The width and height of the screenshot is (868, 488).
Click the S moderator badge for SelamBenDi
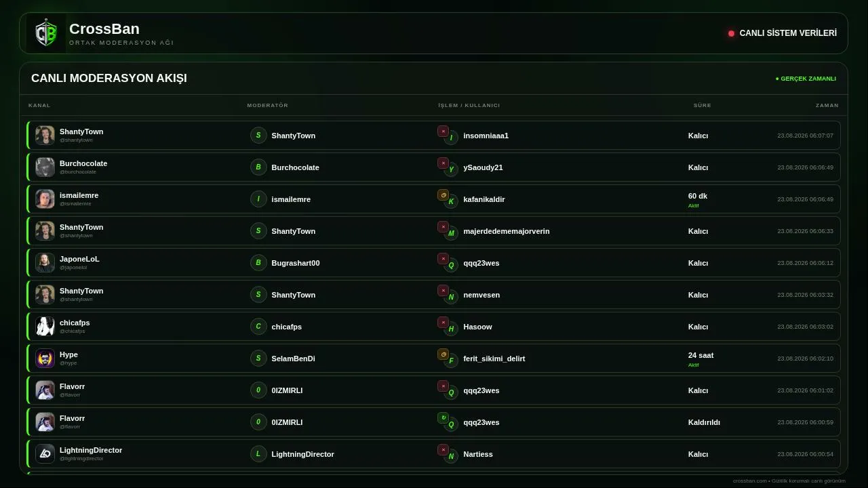[x=258, y=359]
